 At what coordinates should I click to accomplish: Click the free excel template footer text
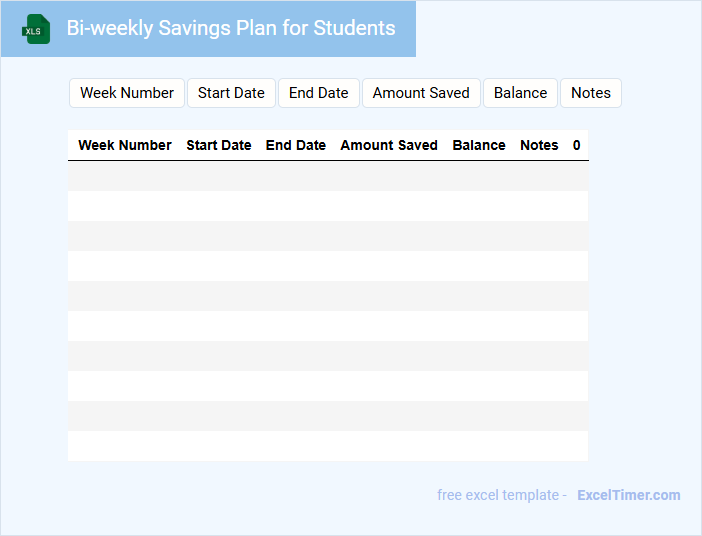501,495
